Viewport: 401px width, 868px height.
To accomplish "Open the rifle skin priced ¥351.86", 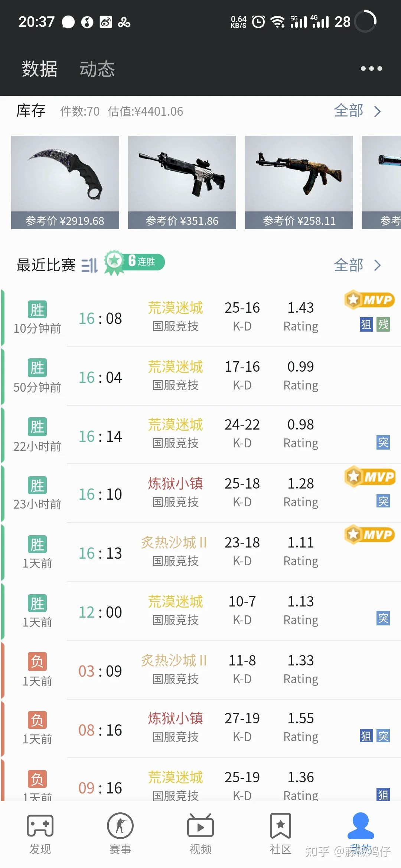I will point(182,182).
